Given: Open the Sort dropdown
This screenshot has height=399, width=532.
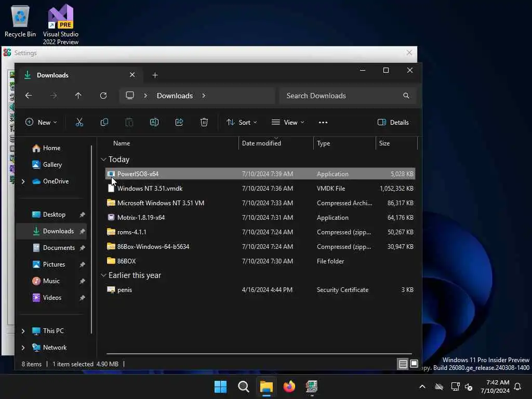Looking at the screenshot, I should click(242, 123).
